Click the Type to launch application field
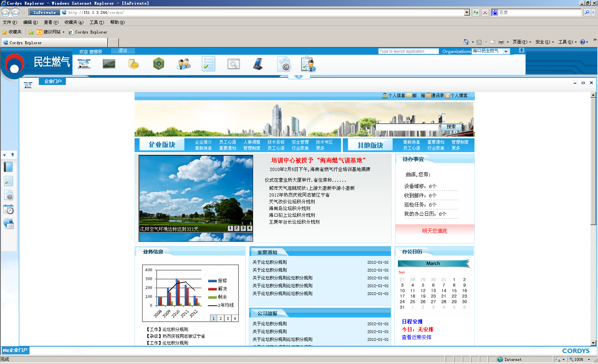 coord(408,52)
